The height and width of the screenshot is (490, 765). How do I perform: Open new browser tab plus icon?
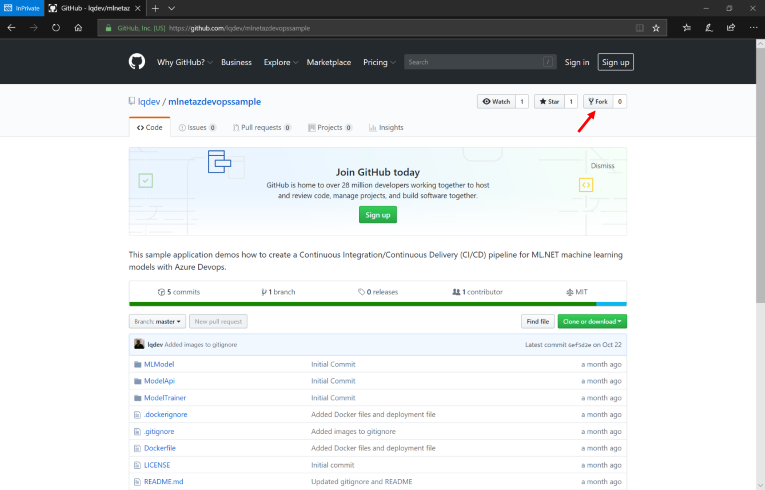click(155, 8)
